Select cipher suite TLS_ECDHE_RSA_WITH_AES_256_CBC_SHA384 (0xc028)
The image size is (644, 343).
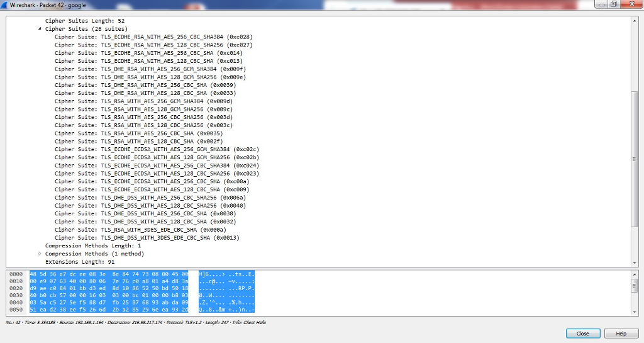153,37
